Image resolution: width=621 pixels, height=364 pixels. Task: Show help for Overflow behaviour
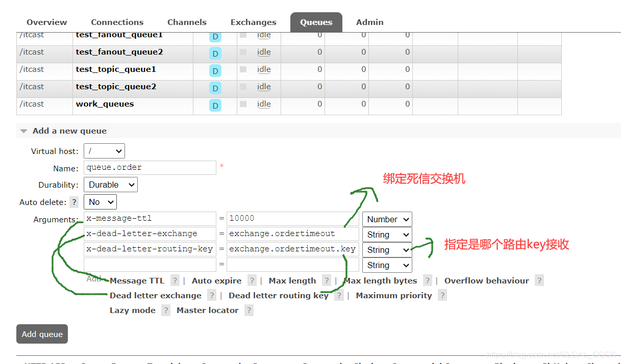tap(539, 280)
